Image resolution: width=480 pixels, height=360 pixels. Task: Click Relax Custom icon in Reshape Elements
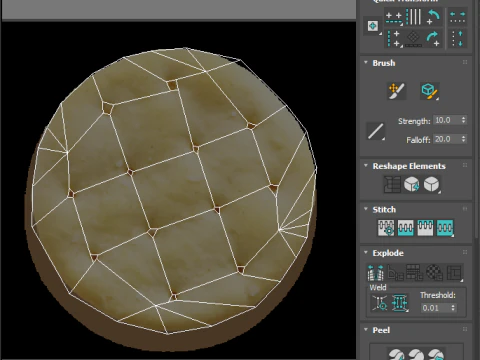click(x=431, y=184)
